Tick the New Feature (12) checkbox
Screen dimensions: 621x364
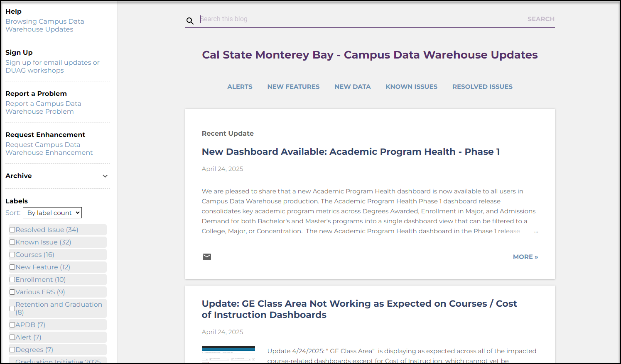click(12, 267)
